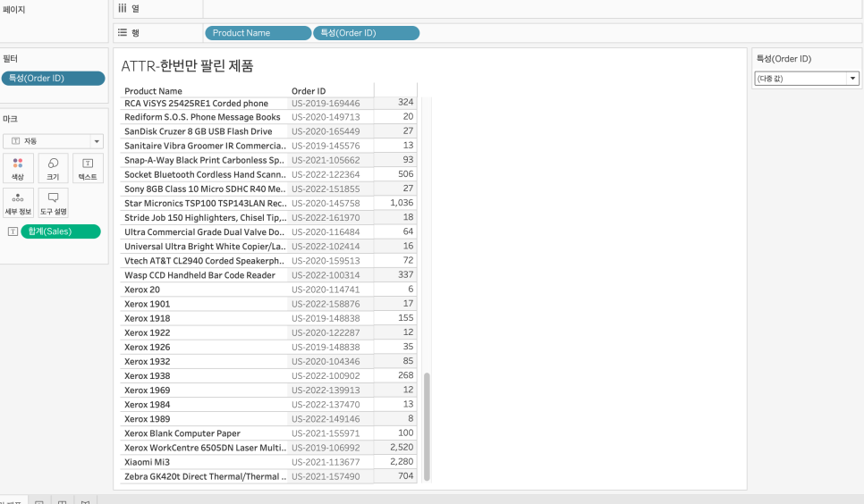Click sales value 2,280 for Xiaomi Mi3
Image resolution: width=864 pixels, height=504 pixels.
(x=402, y=461)
